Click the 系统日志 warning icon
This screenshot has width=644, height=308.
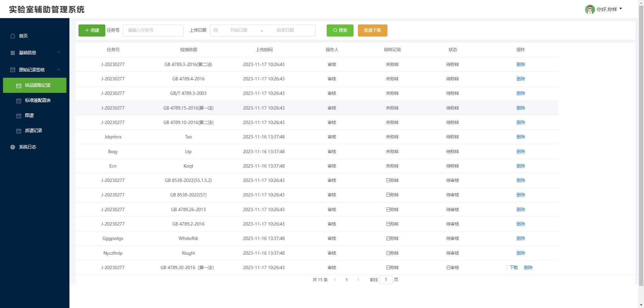[13, 147]
